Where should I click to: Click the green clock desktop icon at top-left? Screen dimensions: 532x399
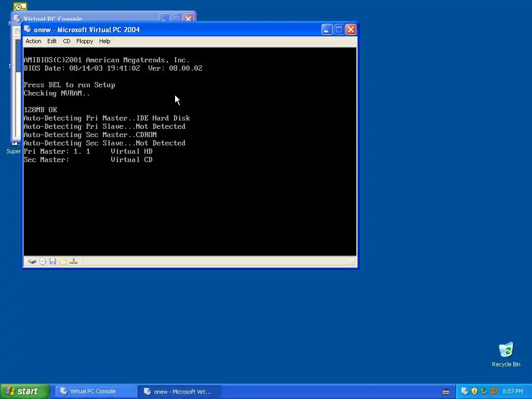click(x=20, y=6)
